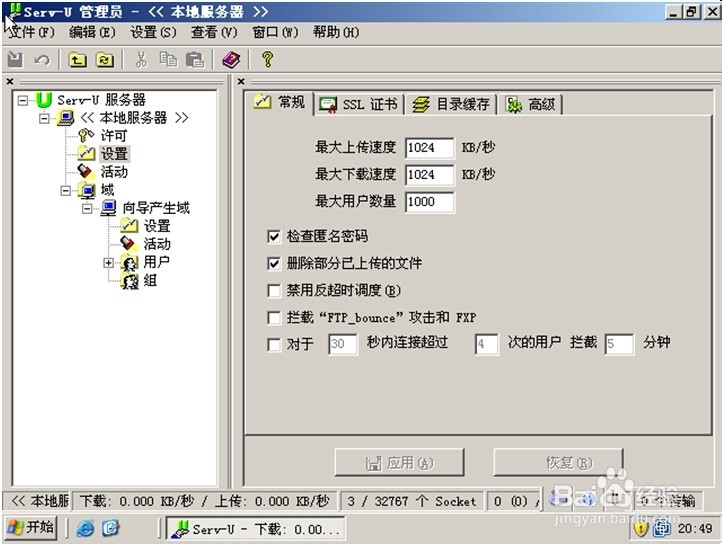Collapse the Serv-U 服务器 tree node
The image size is (722, 544).
coord(23,100)
